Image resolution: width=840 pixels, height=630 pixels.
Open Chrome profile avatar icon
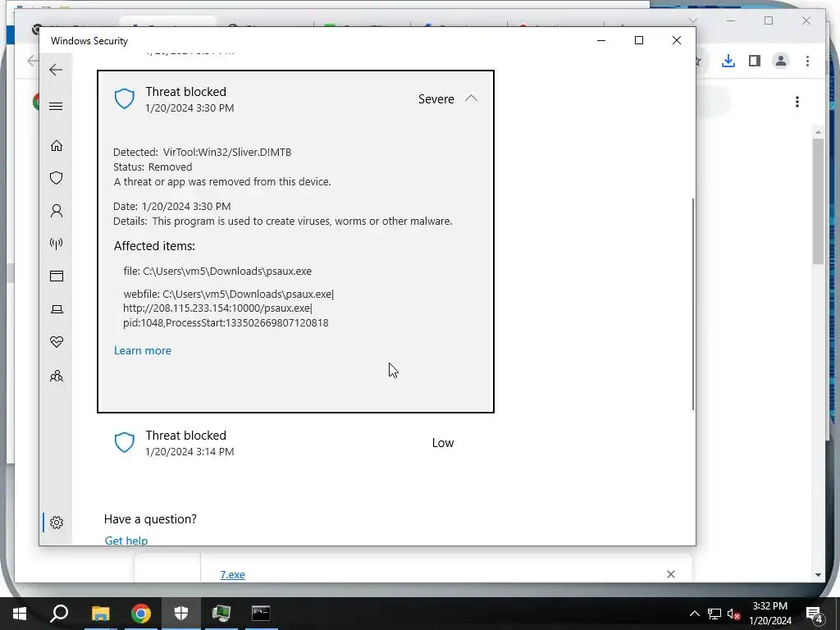pyautogui.click(x=781, y=61)
